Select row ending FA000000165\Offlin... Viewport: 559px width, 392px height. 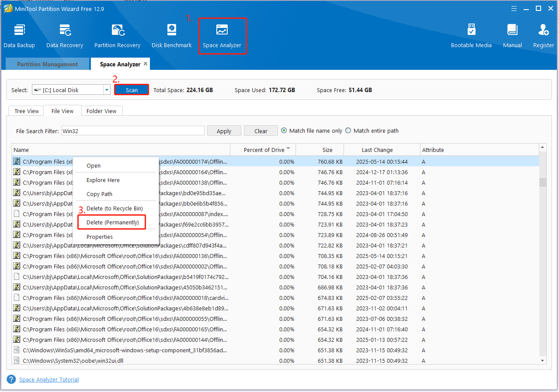click(x=276, y=329)
